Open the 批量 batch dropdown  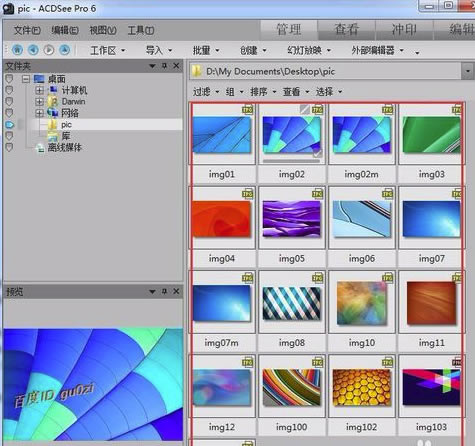click(206, 51)
